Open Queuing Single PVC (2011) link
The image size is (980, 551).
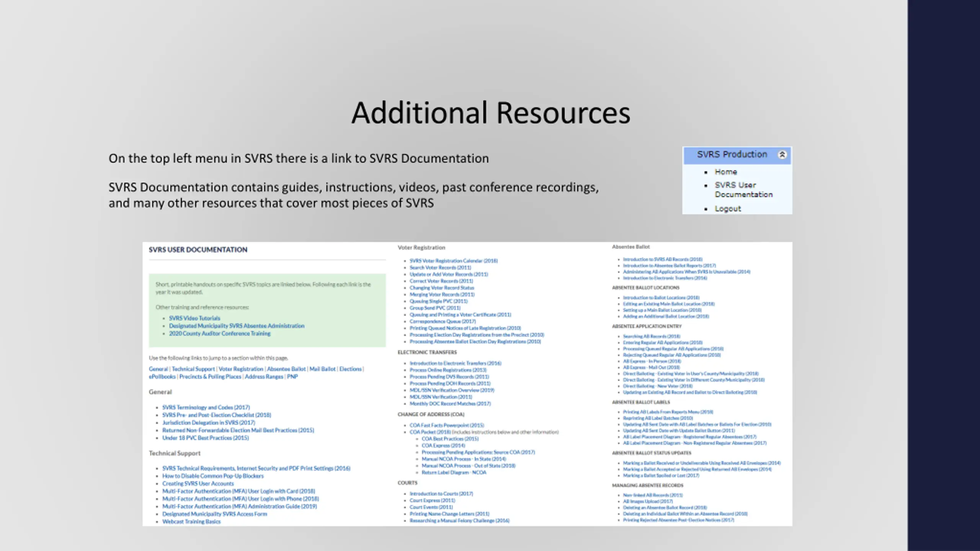point(439,301)
